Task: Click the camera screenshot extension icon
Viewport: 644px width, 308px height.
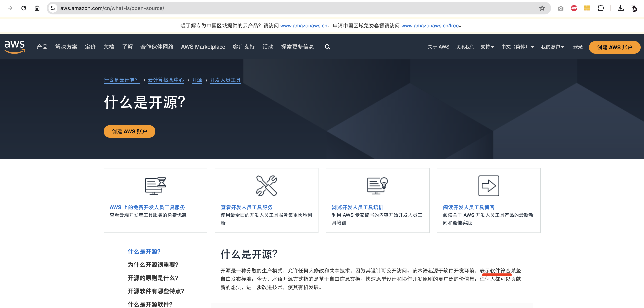Action: click(560, 8)
